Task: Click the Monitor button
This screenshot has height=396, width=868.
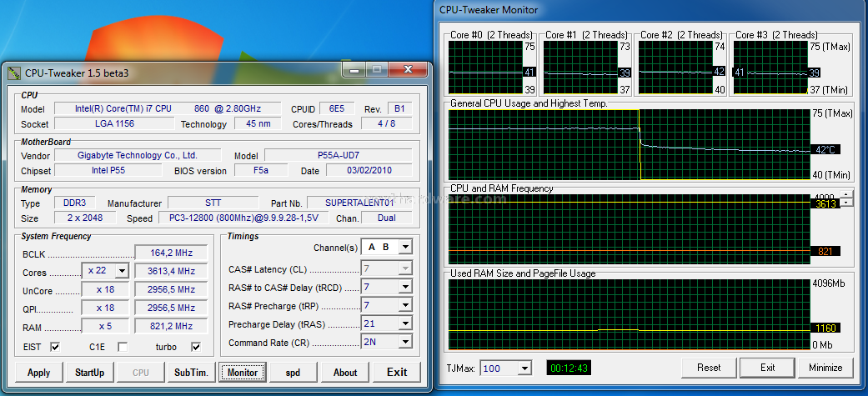Action: pyautogui.click(x=243, y=372)
